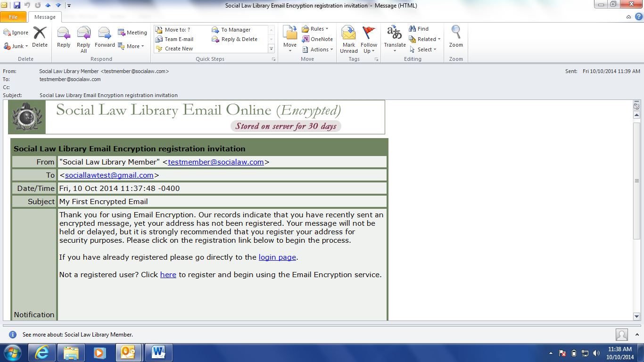The height and width of the screenshot is (362, 644).
Task: Open the Windows Start menu
Action: pos(12,353)
